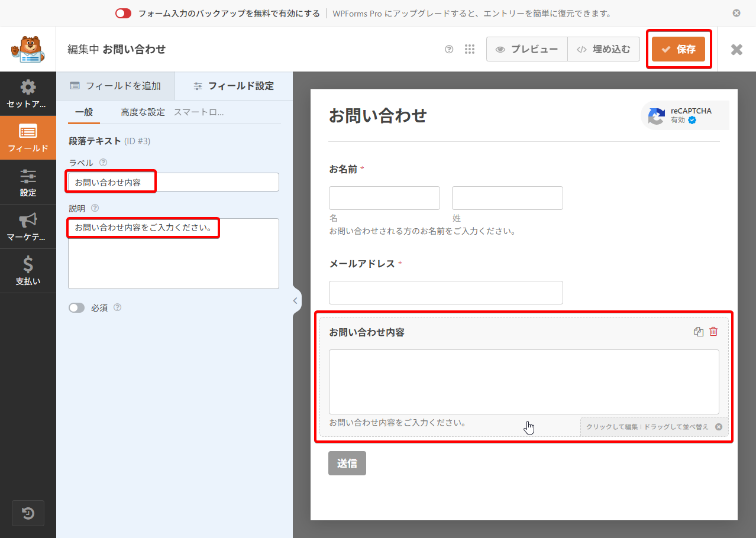
Task: Delete the お問い合わせ内容 field with trash icon
Action: point(713,332)
